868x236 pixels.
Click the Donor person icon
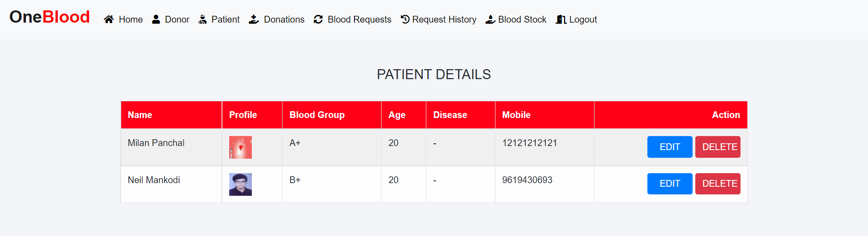coord(156,19)
